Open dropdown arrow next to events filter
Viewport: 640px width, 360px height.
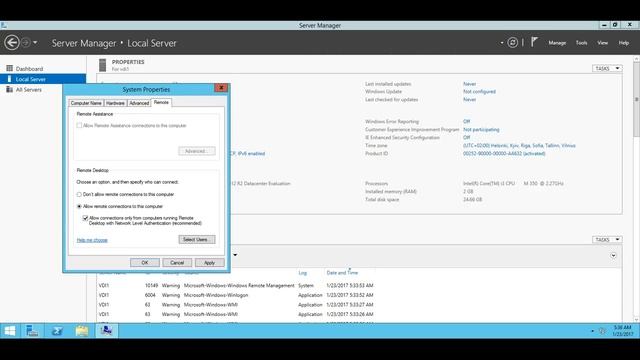click(x=235, y=255)
